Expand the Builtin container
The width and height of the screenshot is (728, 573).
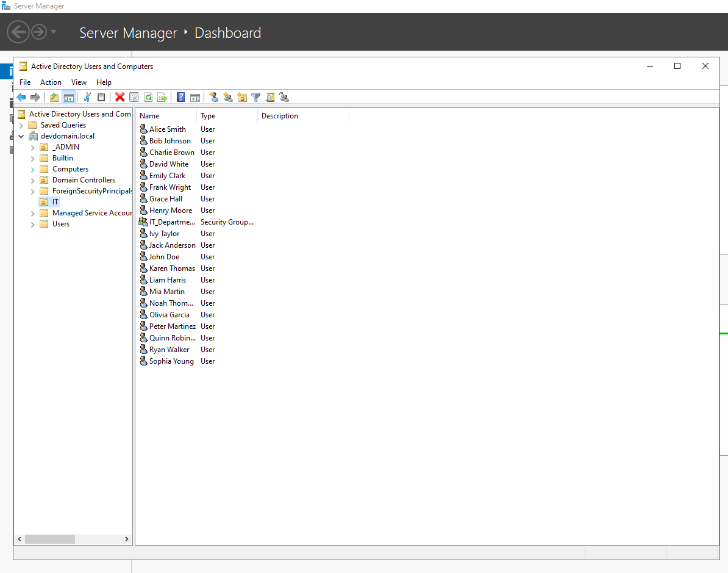point(32,159)
